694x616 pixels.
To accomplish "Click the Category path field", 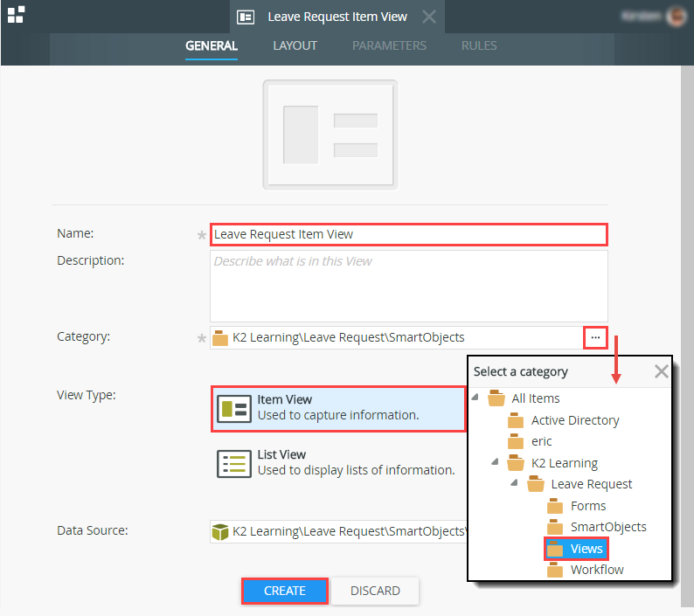I will (x=397, y=337).
